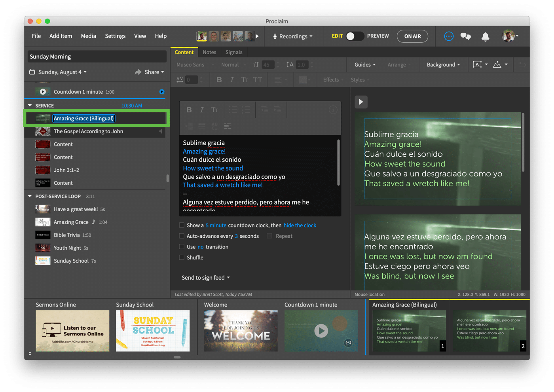Viewport: 554px width, 392px height.
Task: Click the blue circled ellipsis icon
Action: [449, 36]
